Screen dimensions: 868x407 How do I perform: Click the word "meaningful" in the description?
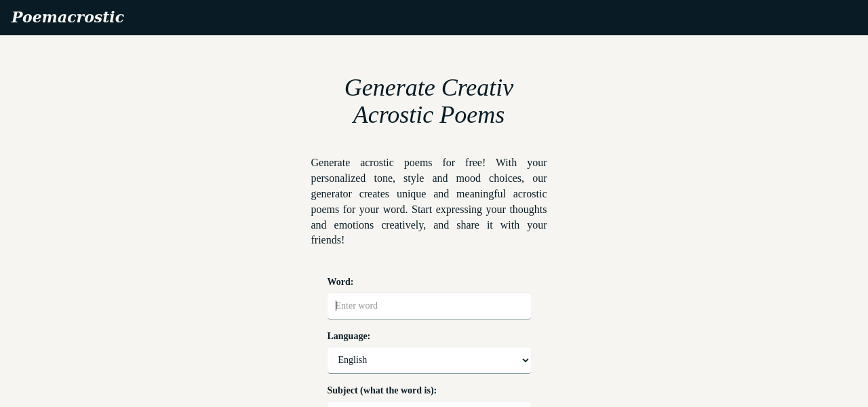(481, 194)
